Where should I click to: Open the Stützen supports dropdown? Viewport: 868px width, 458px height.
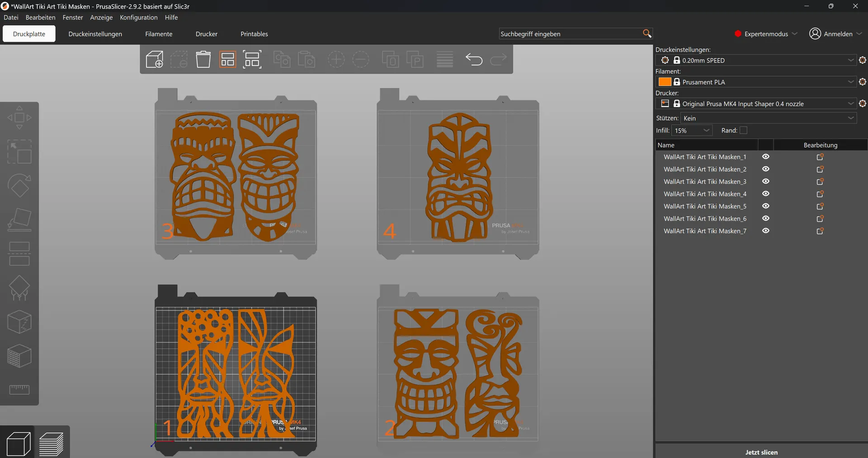[768, 118]
